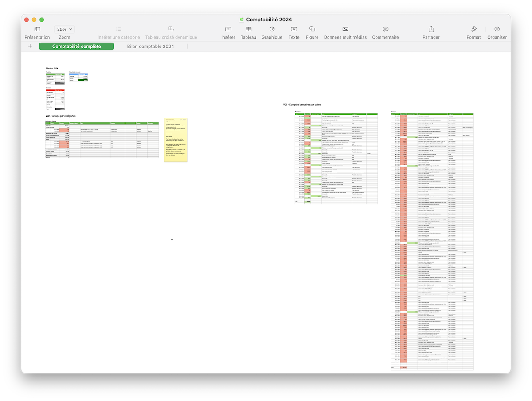Image resolution: width=532 pixels, height=401 pixels.
Task: Add a new sheet with plus button
Action: [30, 46]
